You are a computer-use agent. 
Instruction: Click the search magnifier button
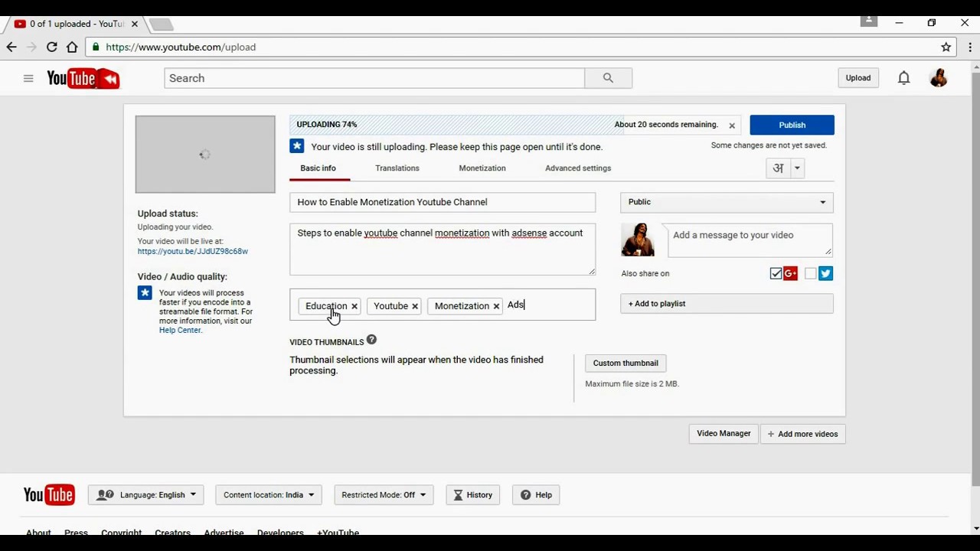[608, 78]
